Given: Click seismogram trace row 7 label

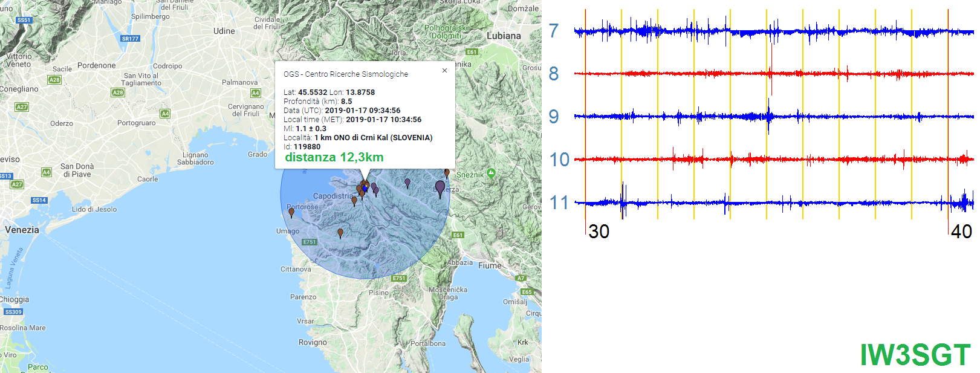Looking at the screenshot, I should 554,31.
